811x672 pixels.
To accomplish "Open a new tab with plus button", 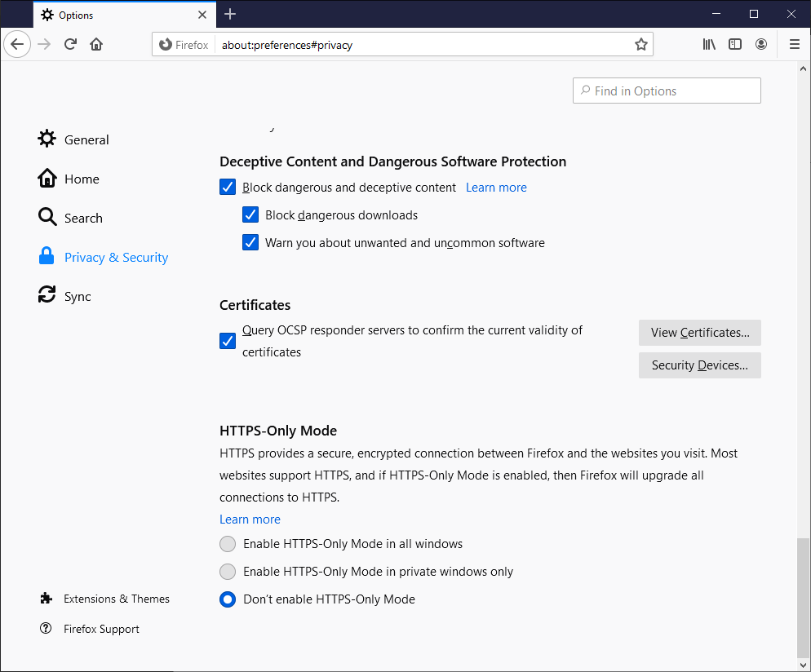I will click(x=230, y=14).
